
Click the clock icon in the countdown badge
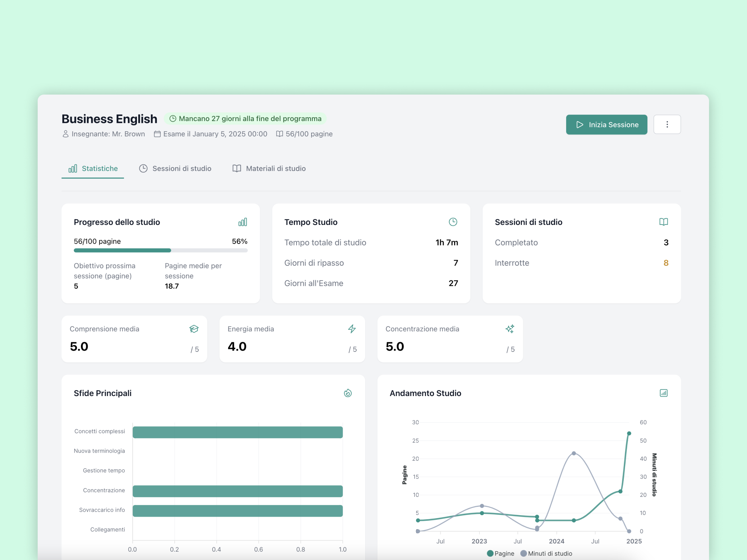pyautogui.click(x=172, y=119)
